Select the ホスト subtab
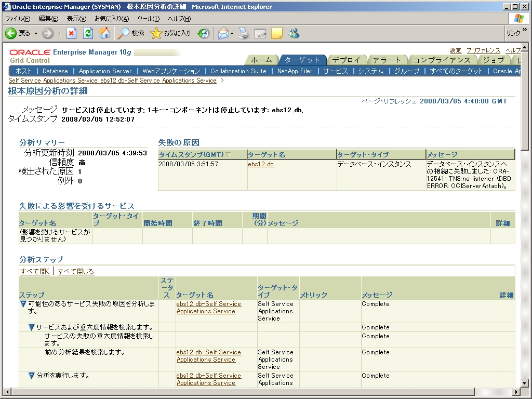The image size is (532, 399). point(23,71)
